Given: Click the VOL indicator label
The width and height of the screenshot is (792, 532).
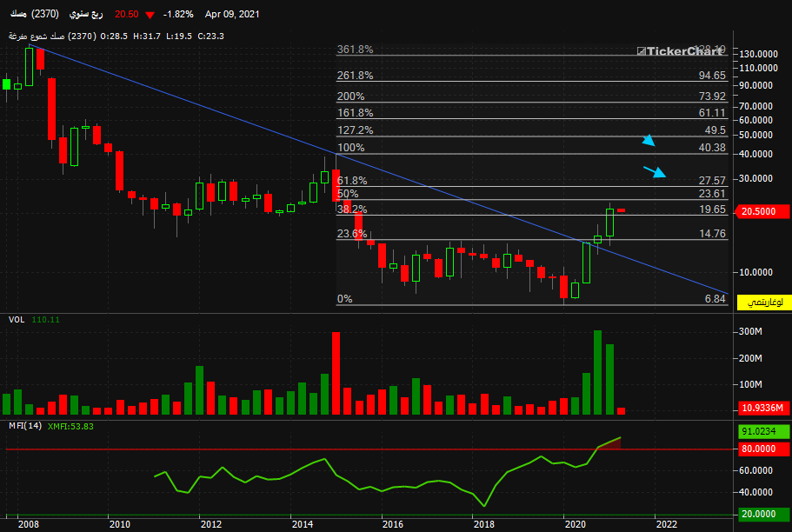Looking at the screenshot, I should pyautogui.click(x=17, y=319).
